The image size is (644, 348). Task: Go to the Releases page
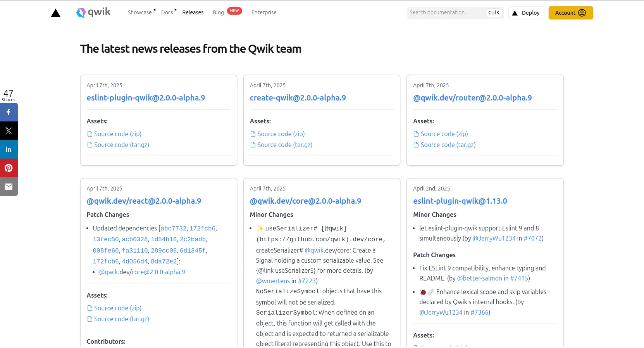point(193,12)
